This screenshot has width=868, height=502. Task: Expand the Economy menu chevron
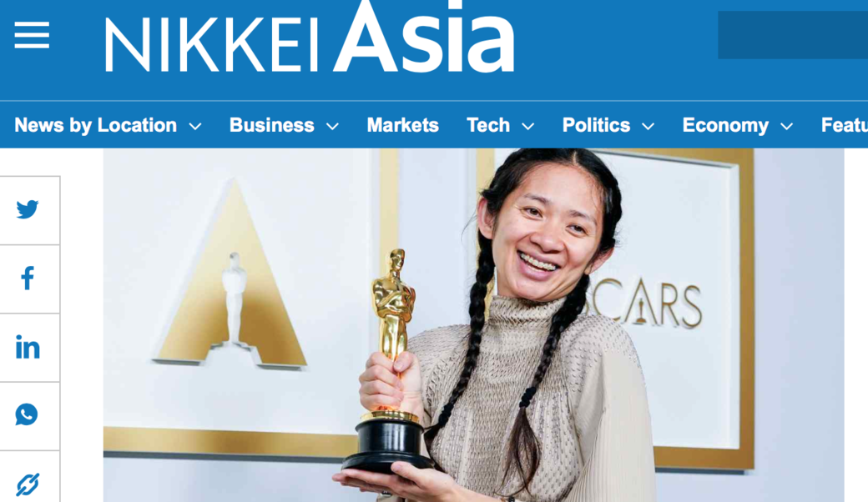tap(786, 127)
